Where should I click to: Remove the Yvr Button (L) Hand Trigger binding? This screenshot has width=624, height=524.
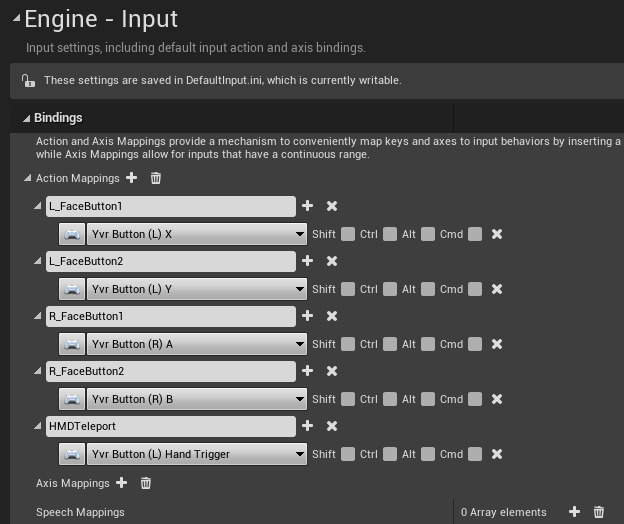pos(496,454)
